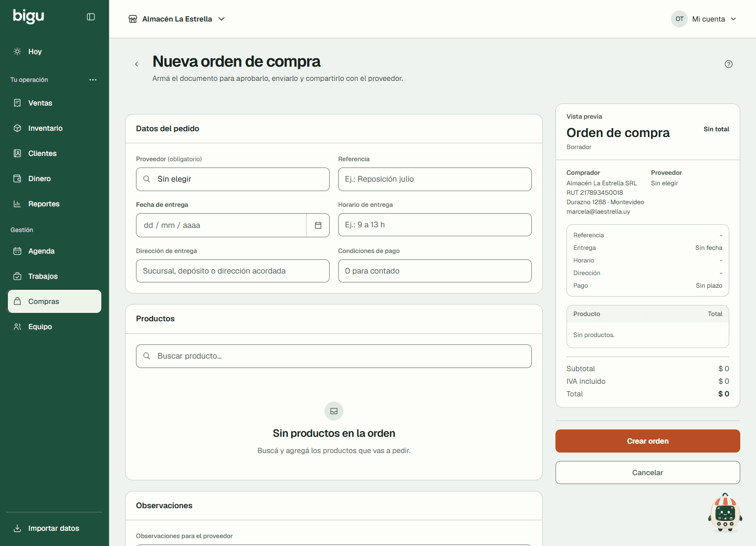Viewport: 756px width, 546px height.
Task: Click the 'Sin productos en la orden' heading
Action: coord(334,433)
